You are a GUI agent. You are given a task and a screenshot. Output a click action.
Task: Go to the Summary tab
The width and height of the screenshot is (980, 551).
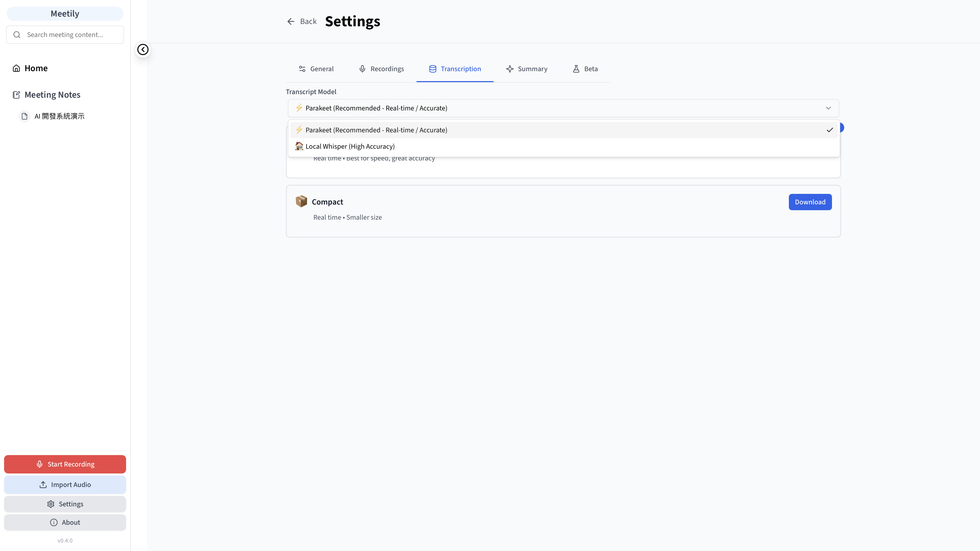click(526, 69)
